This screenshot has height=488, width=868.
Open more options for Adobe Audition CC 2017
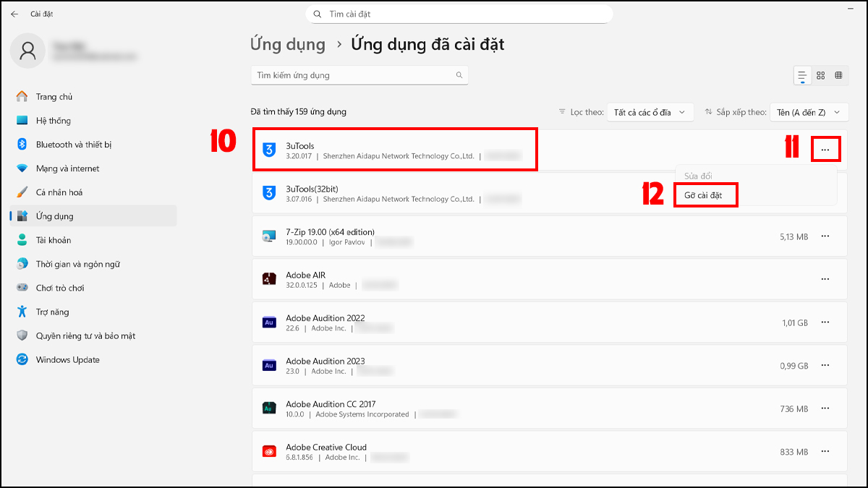(x=825, y=408)
